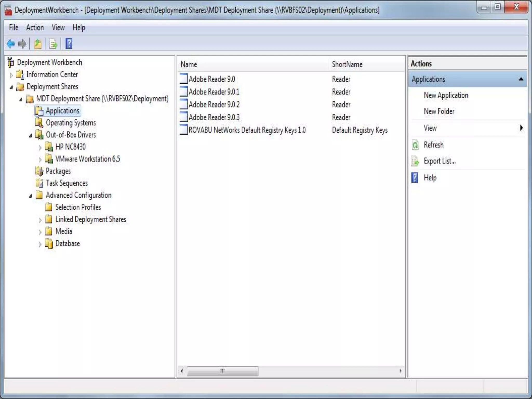Image resolution: width=532 pixels, height=399 pixels.
Task: Click the Deployment Workbench root icon
Action: coord(11,62)
